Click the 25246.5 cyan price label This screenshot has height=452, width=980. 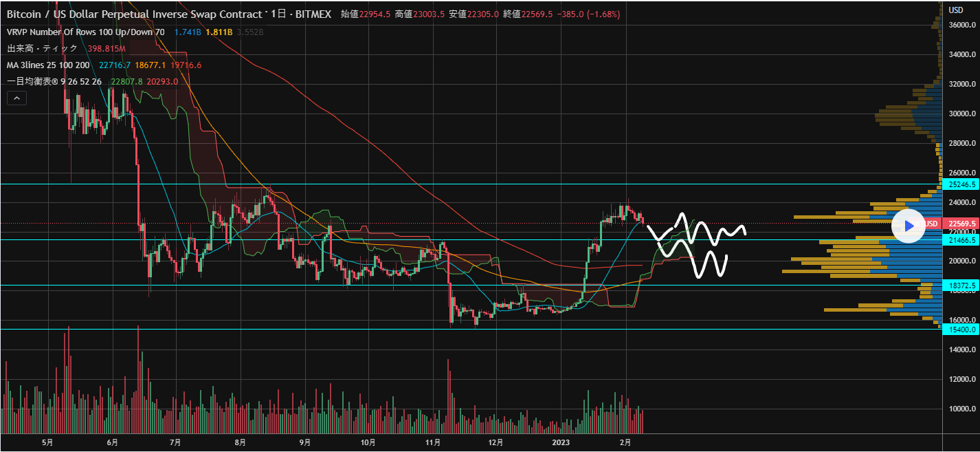(x=962, y=184)
